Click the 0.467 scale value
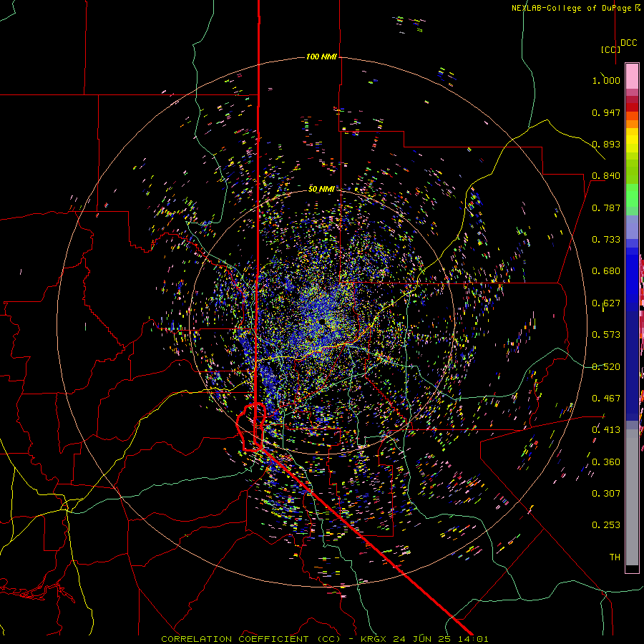The height and width of the screenshot is (644, 644). 606,399
